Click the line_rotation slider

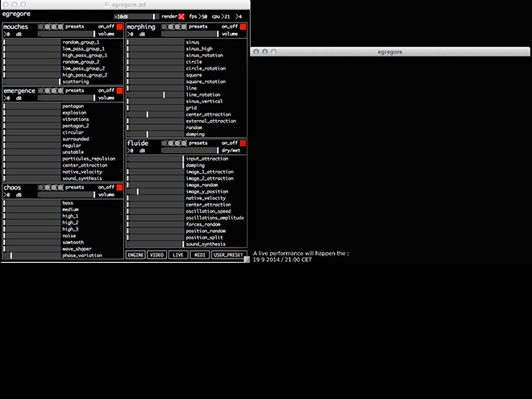156,95
